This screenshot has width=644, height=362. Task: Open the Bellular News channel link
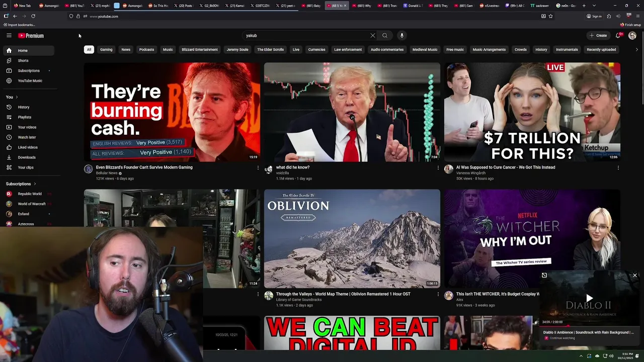tap(107, 173)
